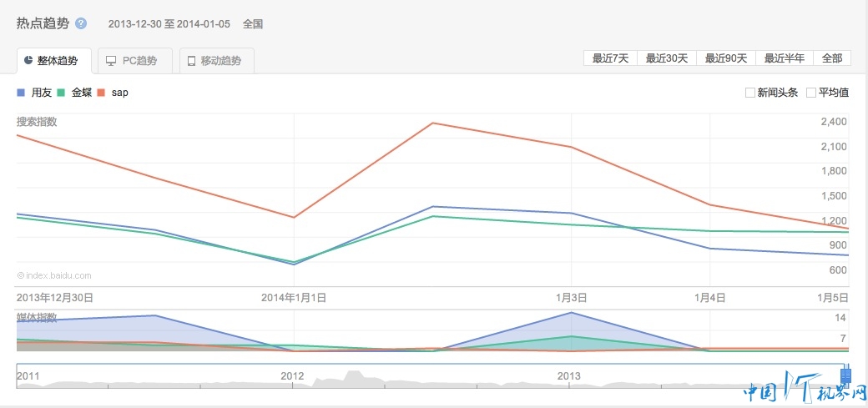Select the 全部 range button
Viewport: 868px width, 408px height.
point(832,58)
